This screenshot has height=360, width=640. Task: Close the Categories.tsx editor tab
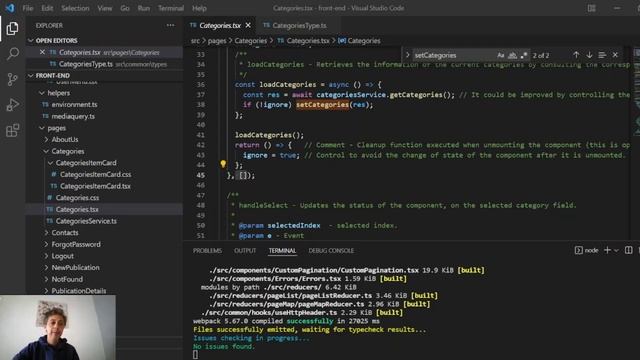pos(248,25)
